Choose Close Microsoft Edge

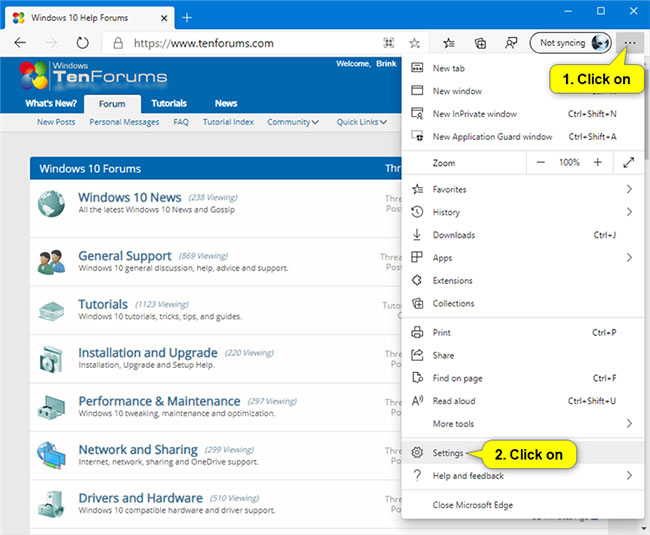pyautogui.click(x=522, y=505)
